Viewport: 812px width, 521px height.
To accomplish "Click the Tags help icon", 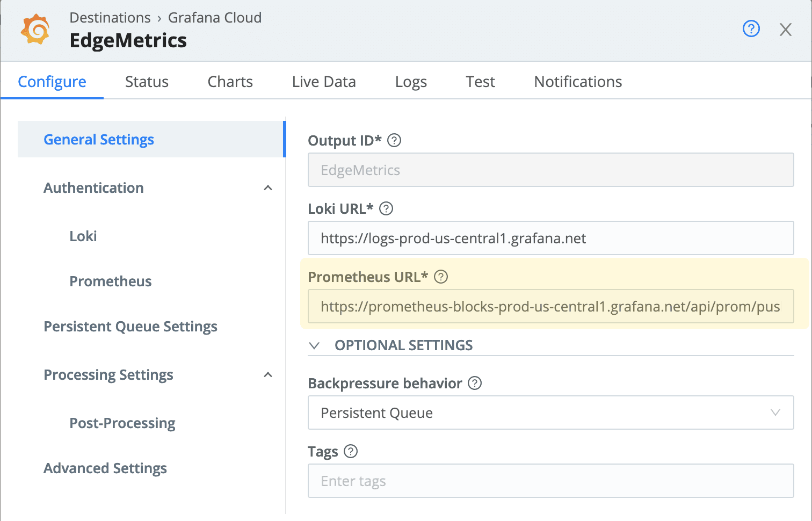I will click(x=351, y=451).
